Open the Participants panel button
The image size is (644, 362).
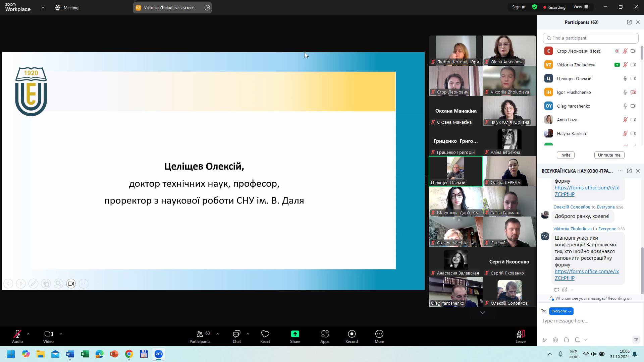[200, 337]
